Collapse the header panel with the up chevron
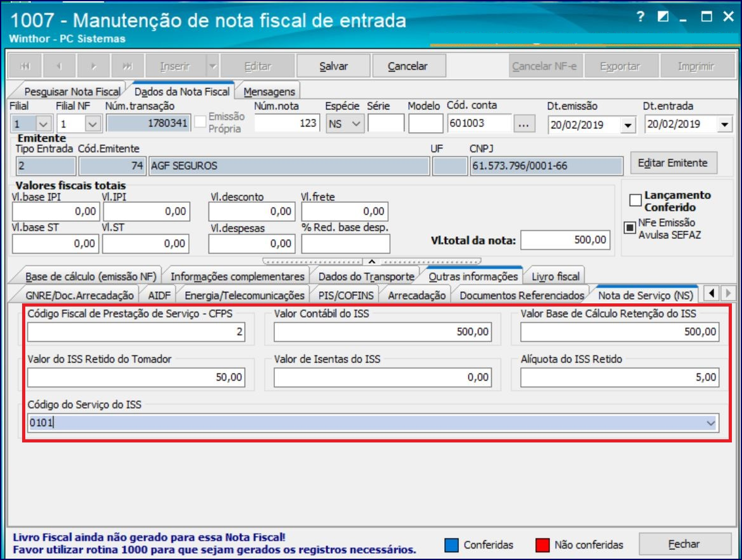 tap(372, 261)
